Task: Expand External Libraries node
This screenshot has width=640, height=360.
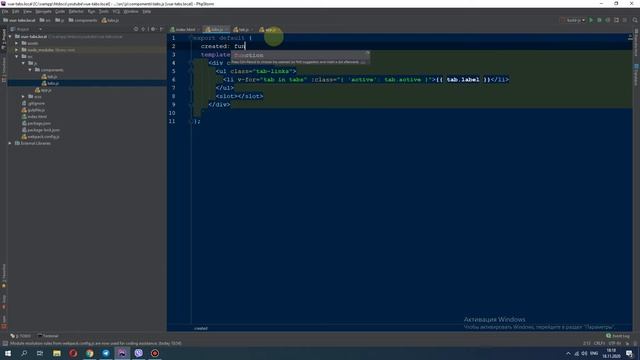Action: pos(10,143)
